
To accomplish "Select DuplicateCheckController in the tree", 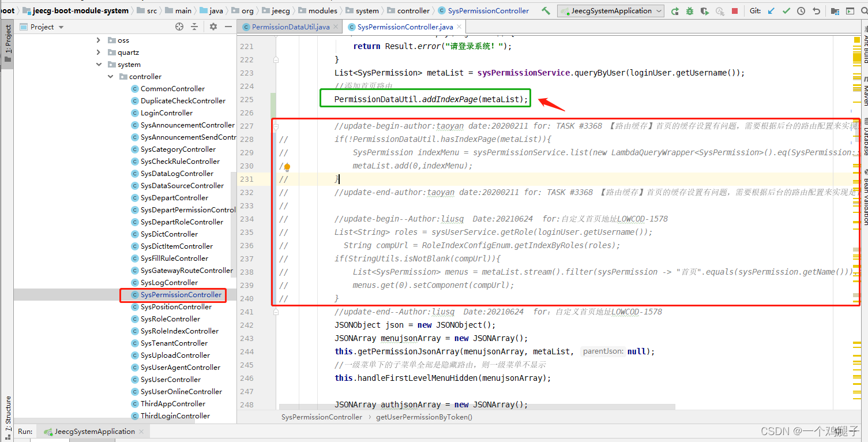I will pos(183,101).
